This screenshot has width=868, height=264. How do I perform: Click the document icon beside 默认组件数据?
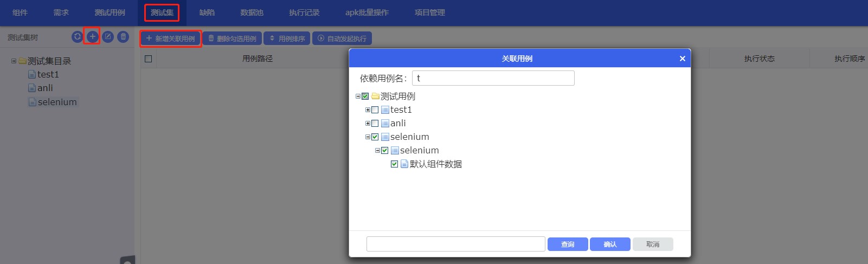pyautogui.click(x=404, y=164)
